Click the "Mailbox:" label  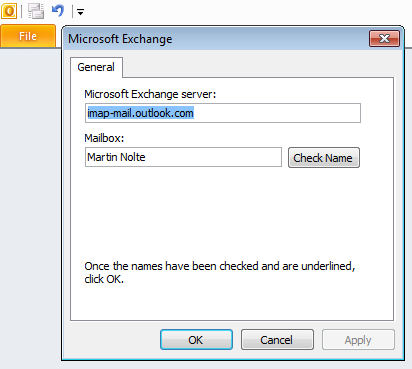(104, 138)
